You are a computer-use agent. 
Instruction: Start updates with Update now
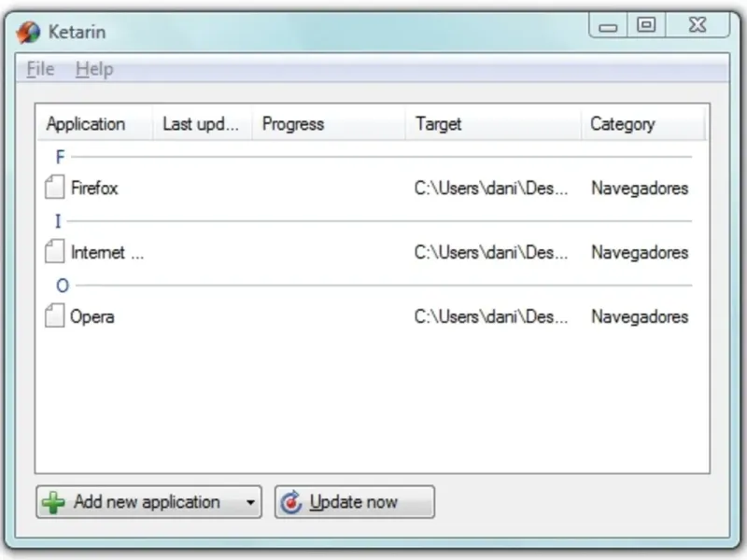point(355,502)
